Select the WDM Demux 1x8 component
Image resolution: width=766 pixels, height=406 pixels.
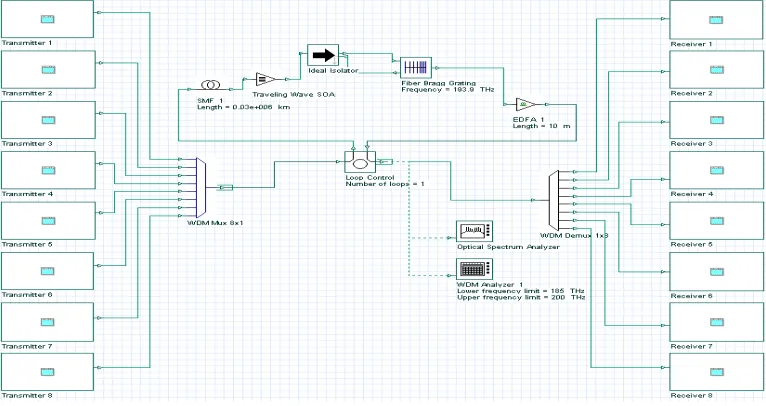[554, 200]
